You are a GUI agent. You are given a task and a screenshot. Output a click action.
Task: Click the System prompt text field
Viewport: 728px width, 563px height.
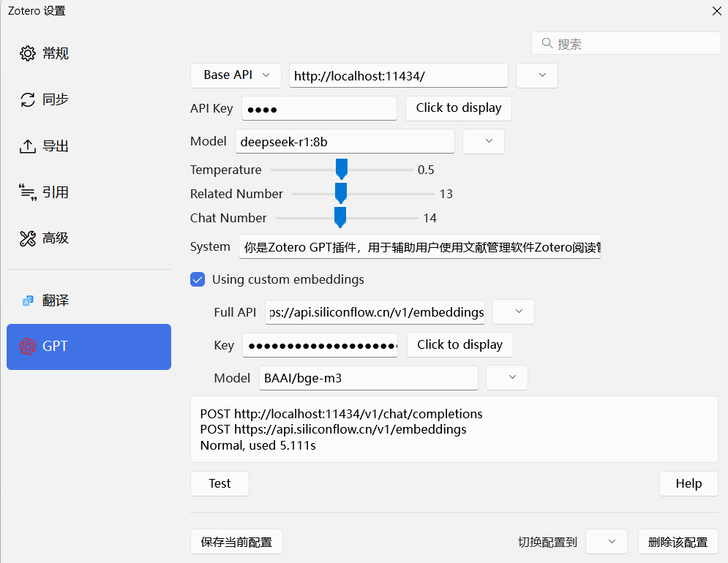click(x=420, y=247)
